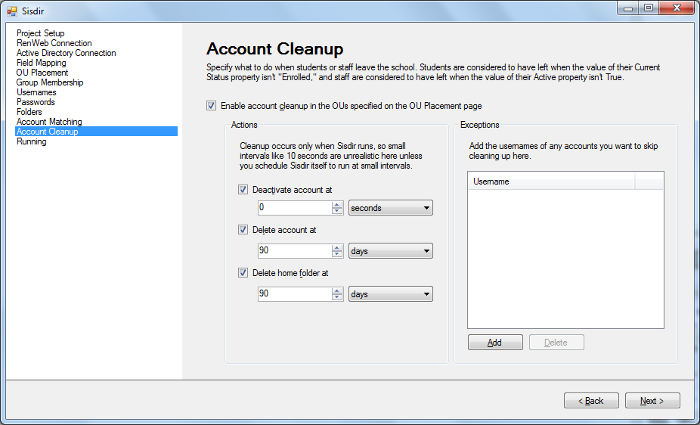Open the seconds unit dropdown
Viewport: 700px width, 425px height.
click(x=390, y=208)
